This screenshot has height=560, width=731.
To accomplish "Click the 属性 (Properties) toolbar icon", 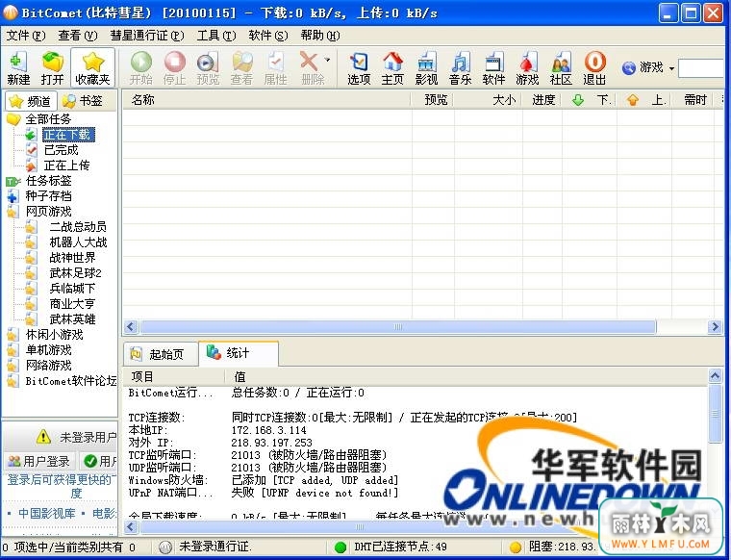I will click(275, 68).
